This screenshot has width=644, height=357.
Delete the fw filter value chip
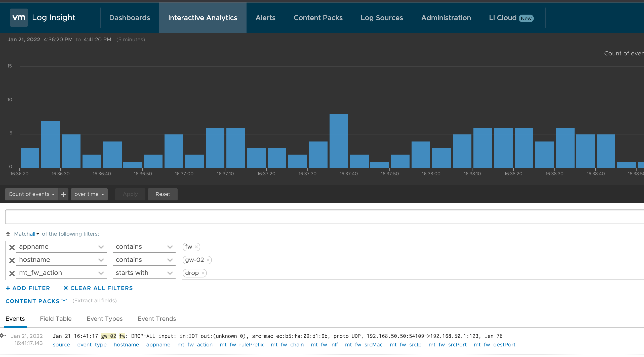(196, 247)
